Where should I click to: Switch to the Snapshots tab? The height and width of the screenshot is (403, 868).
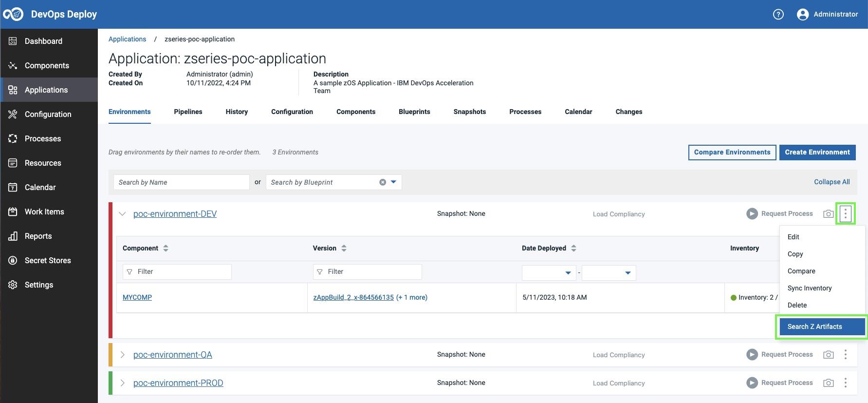(x=469, y=112)
